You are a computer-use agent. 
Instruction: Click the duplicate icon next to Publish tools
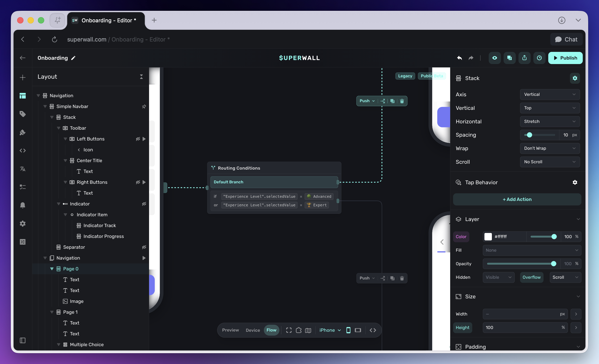pos(509,58)
